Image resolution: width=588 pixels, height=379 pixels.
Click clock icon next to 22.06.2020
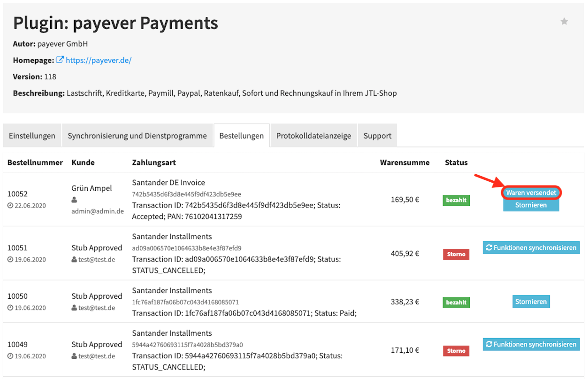click(x=10, y=206)
